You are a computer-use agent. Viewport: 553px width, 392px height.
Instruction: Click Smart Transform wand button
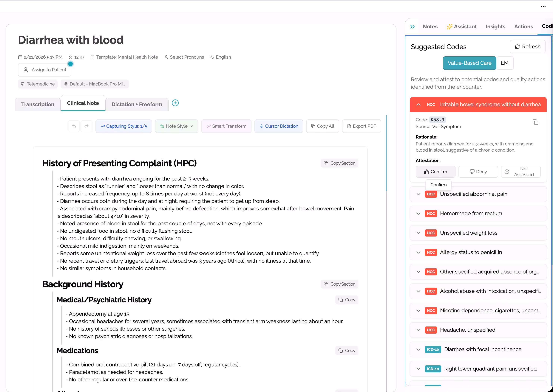226,126
